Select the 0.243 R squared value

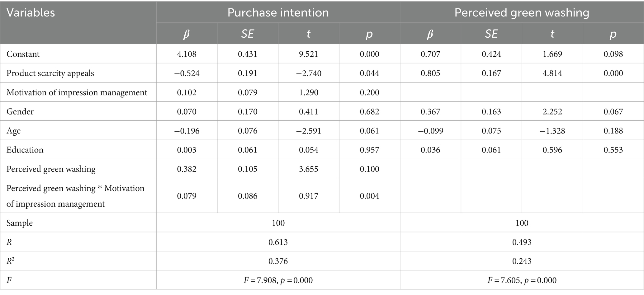[522, 261]
